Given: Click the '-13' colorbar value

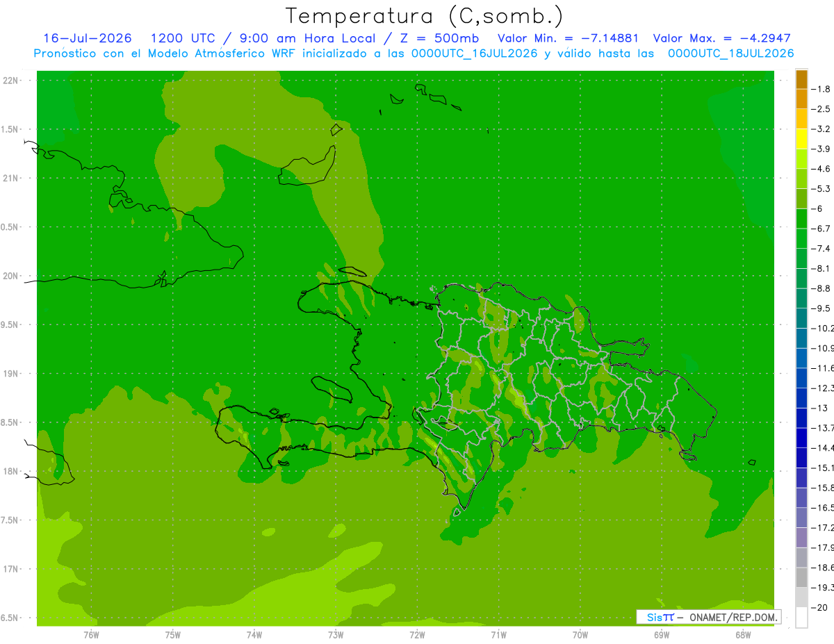Looking at the screenshot, I should click(819, 408).
